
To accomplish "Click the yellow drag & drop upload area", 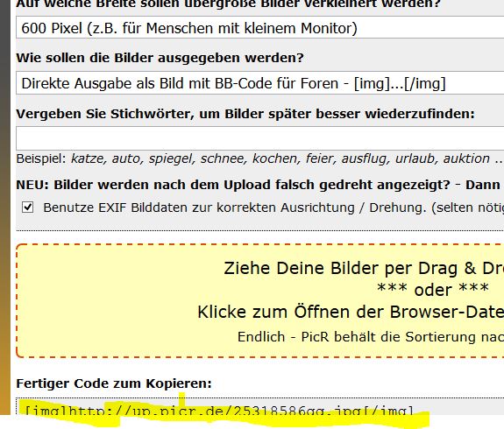I will [x=260, y=300].
